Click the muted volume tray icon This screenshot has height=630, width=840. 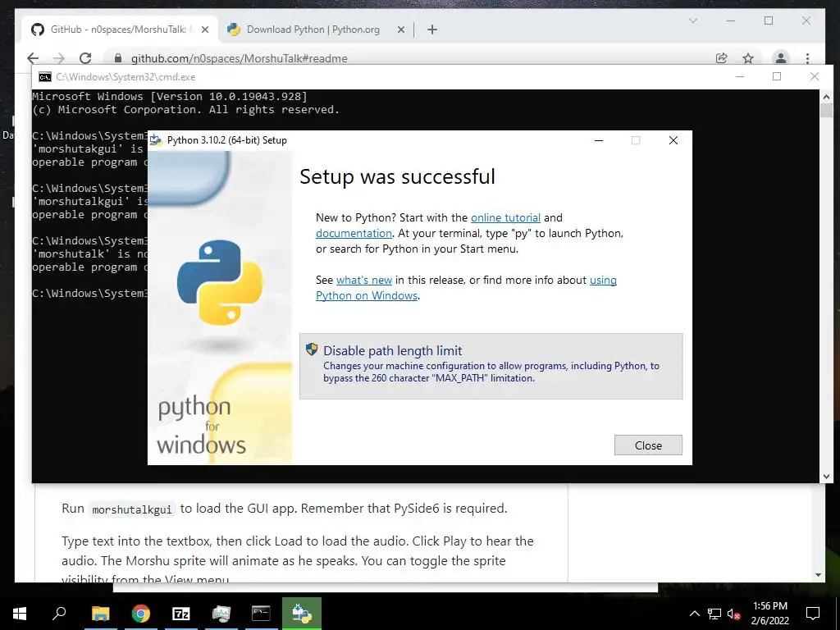pos(734,614)
